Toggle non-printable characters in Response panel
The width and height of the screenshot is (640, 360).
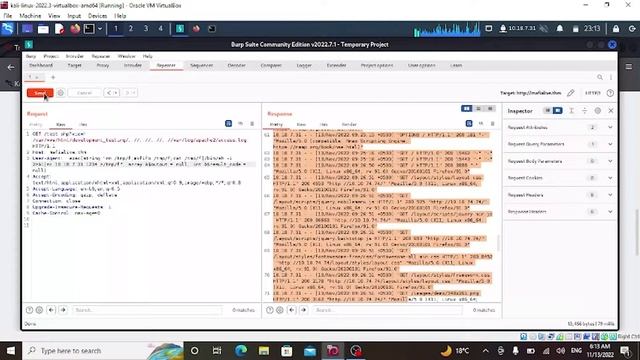[x=481, y=123]
